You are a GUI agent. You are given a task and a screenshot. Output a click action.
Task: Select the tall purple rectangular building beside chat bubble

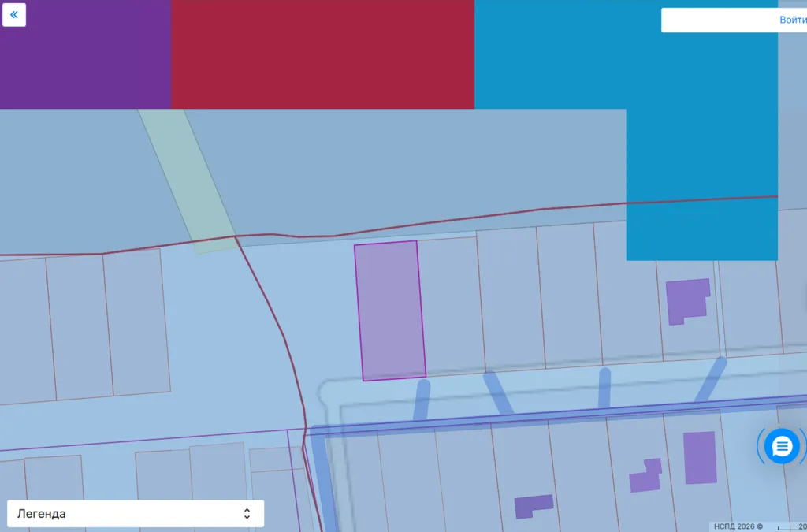pyautogui.click(x=700, y=457)
